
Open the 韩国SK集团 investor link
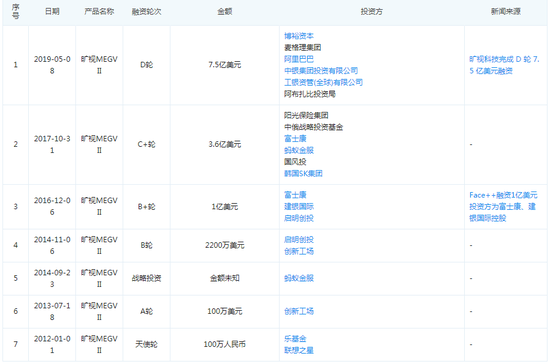pyautogui.click(x=303, y=173)
